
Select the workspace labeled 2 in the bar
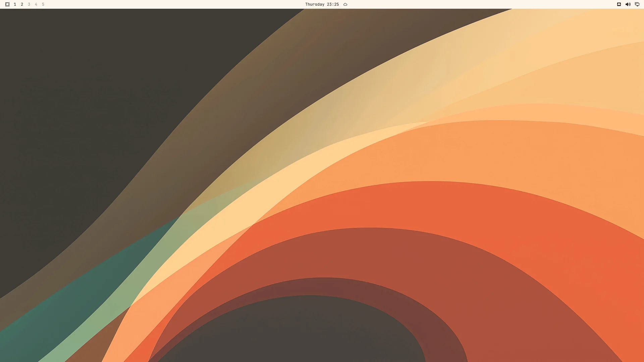point(22,4)
